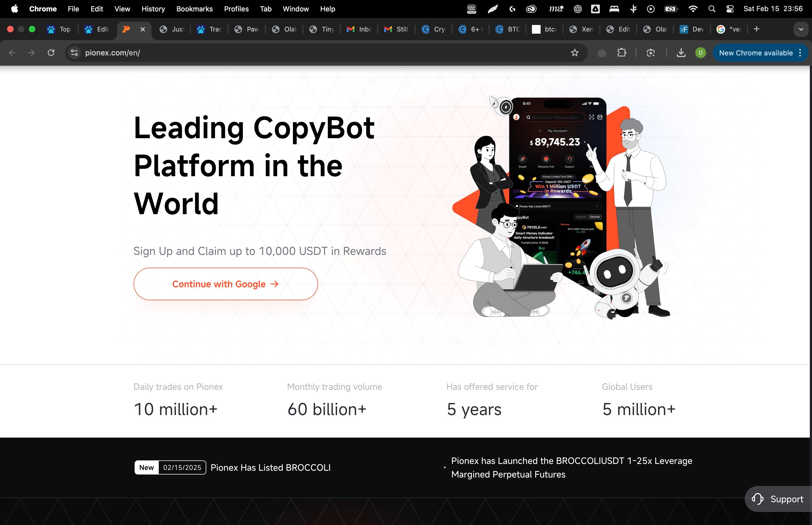Viewport: 812px width, 525px height.
Task: Click the '60 billion+' monthly volume stat
Action: click(327, 409)
